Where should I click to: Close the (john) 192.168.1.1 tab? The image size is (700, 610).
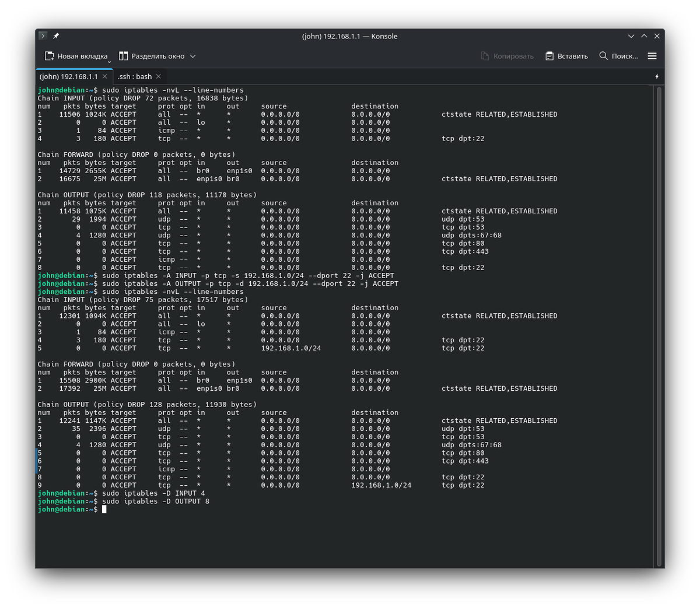(x=105, y=76)
